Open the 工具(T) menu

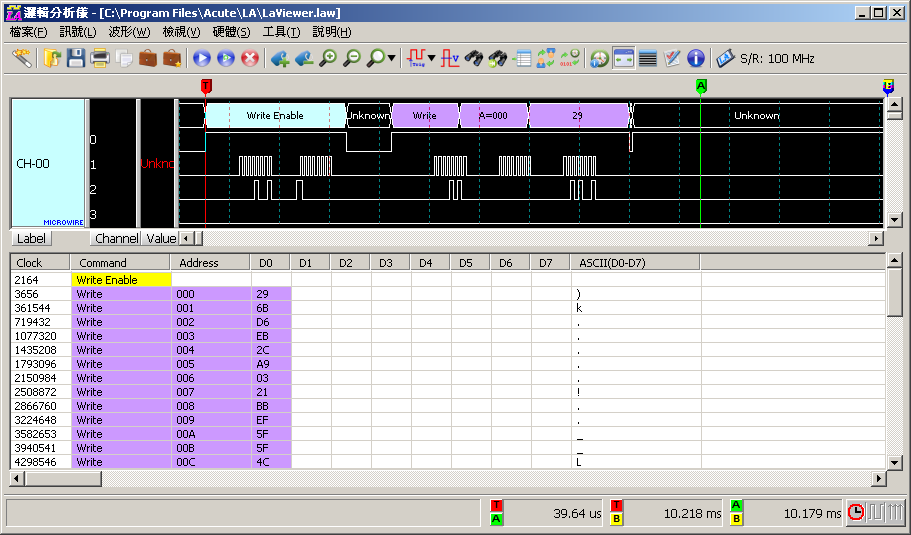point(281,32)
